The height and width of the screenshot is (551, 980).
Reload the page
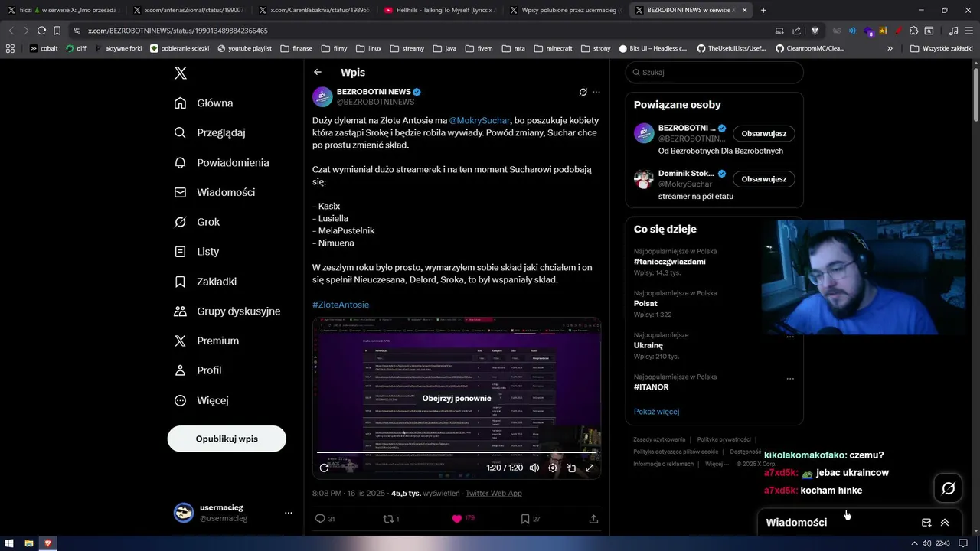click(x=41, y=31)
